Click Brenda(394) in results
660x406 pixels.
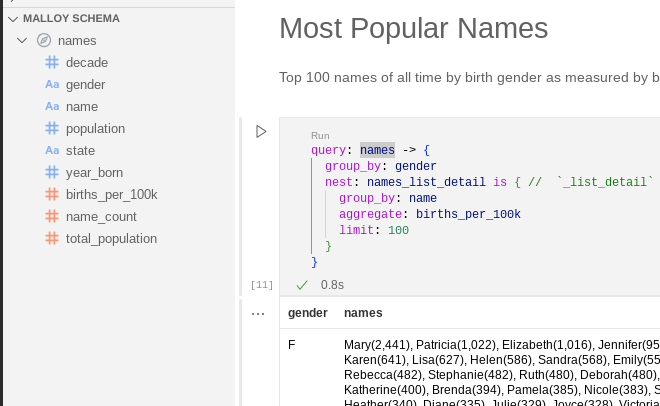coord(466,390)
